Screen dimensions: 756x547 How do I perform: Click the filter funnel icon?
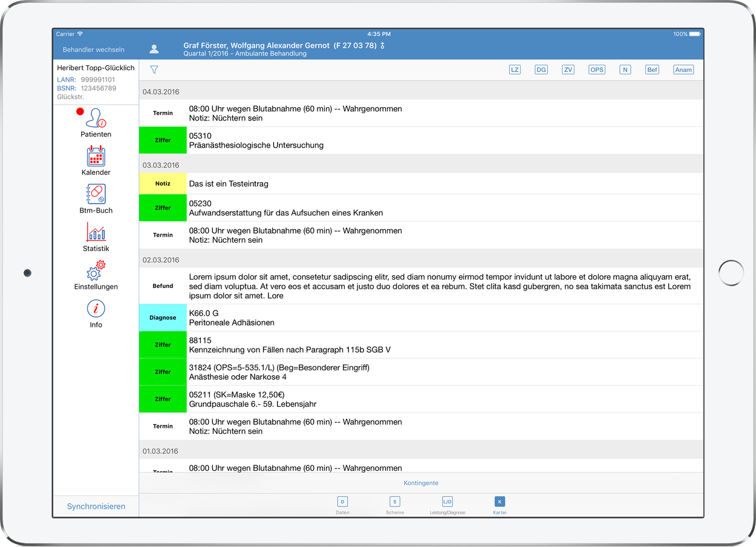[154, 70]
